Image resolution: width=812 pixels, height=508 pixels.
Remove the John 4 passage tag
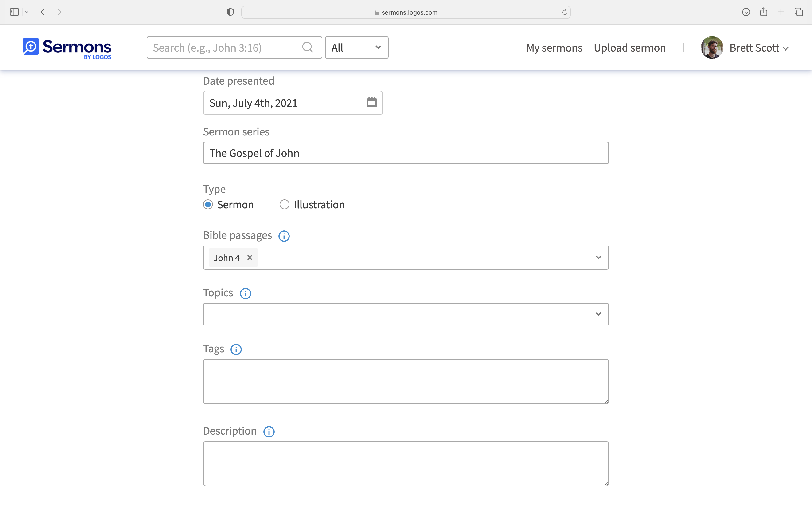[250, 258]
